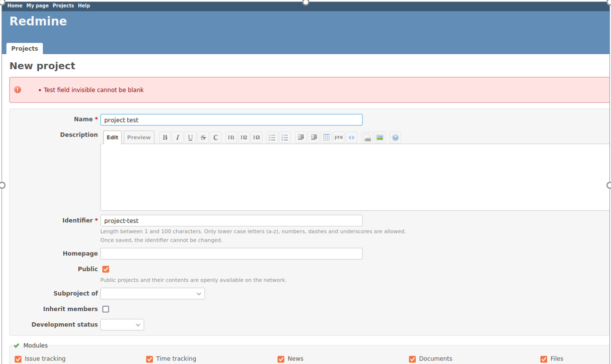This screenshot has width=611, height=364.
Task: Go to Home in top menu
Action: click(15, 6)
